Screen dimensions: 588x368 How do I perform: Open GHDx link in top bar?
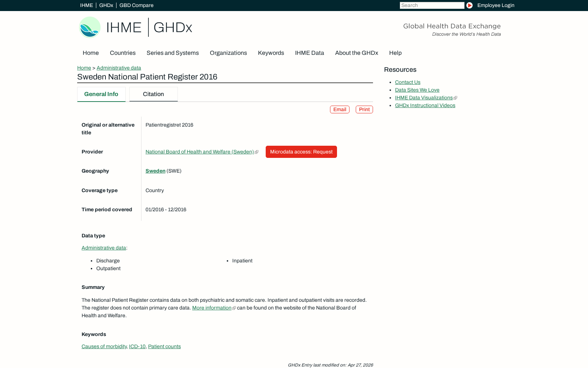point(106,5)
